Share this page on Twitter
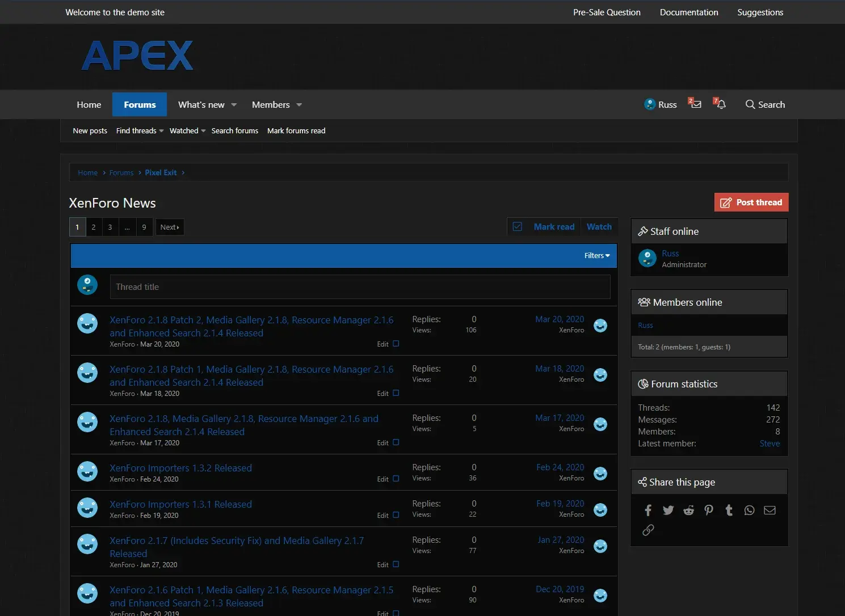 point(668,510)
